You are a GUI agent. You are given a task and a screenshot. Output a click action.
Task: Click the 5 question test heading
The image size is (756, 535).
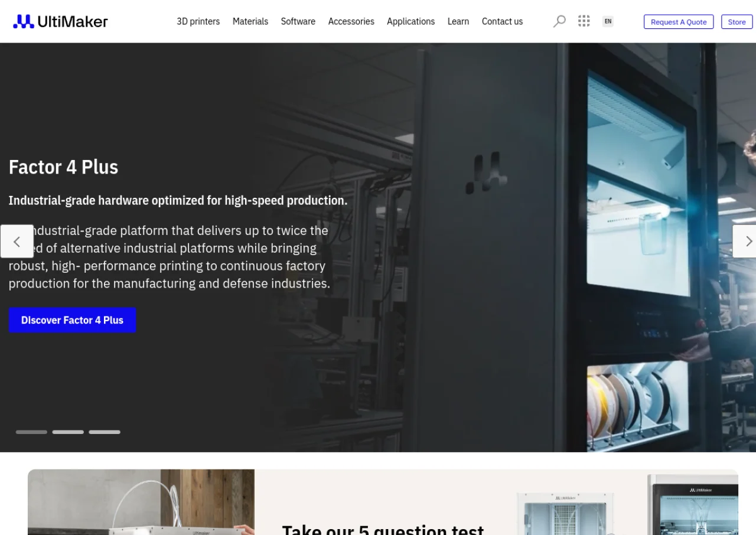[383, 529]
